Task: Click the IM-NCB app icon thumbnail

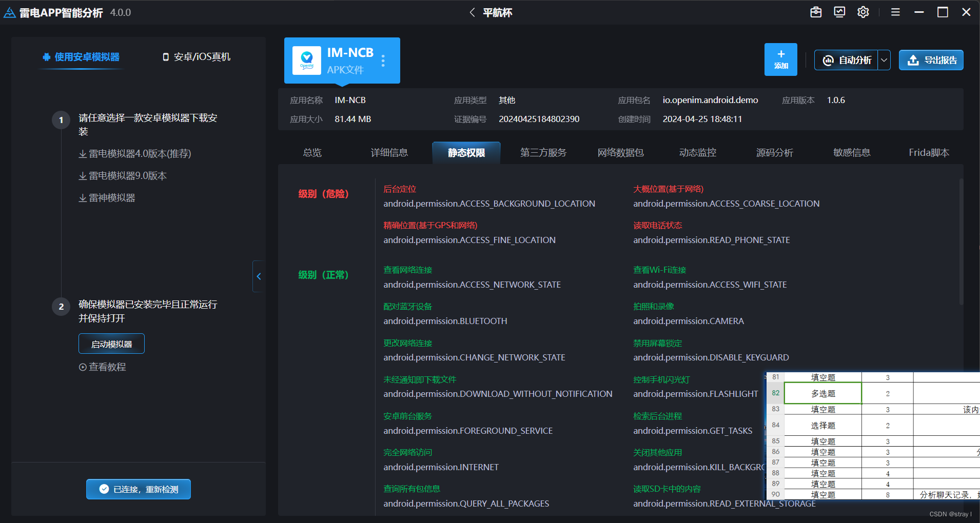Action: 307,61
